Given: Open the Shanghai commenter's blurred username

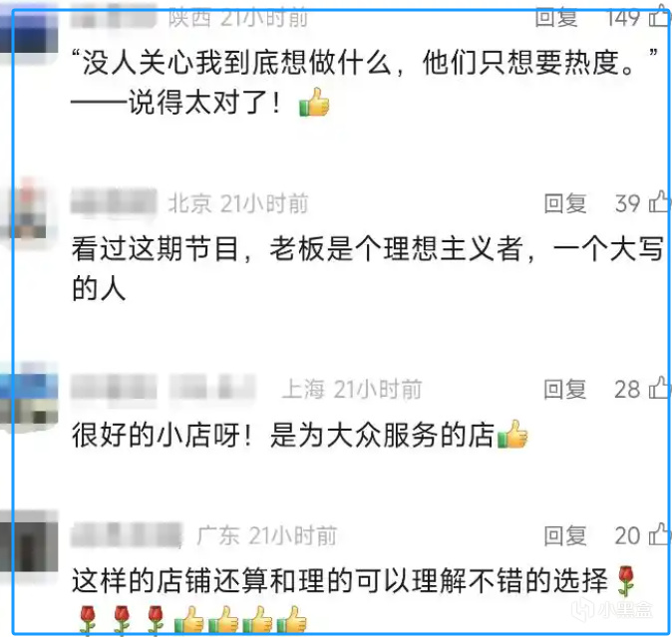Looking at the screenshot, I should (163, 388).
